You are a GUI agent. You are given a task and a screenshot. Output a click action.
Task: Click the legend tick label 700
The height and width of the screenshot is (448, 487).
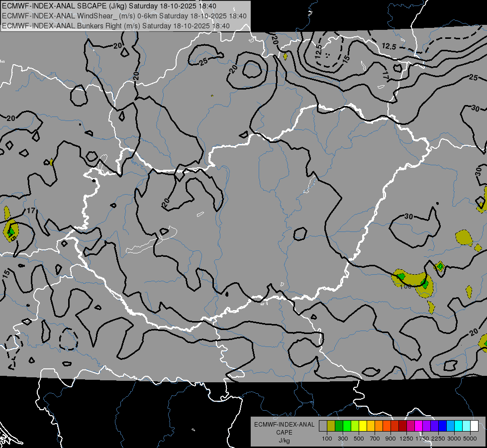point(375,439)
